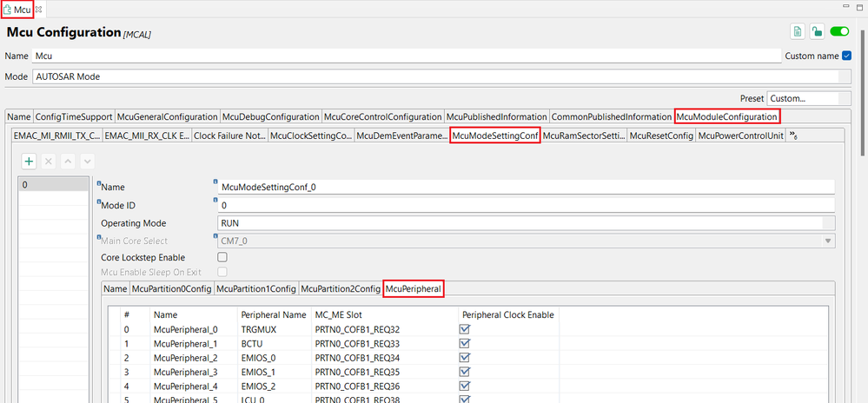Click the Peripheral Clock Enable column header
This screenshot has height=403, width=868.
coord(508,315)
